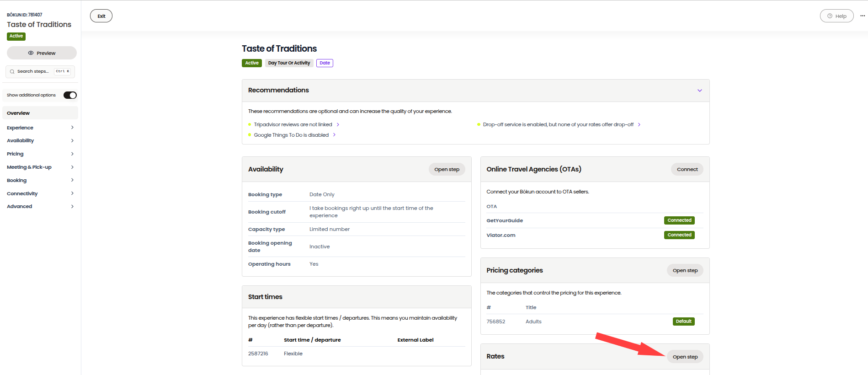Open step for Pricing categories
The image size is (868, 375).
tap(685, 270)
